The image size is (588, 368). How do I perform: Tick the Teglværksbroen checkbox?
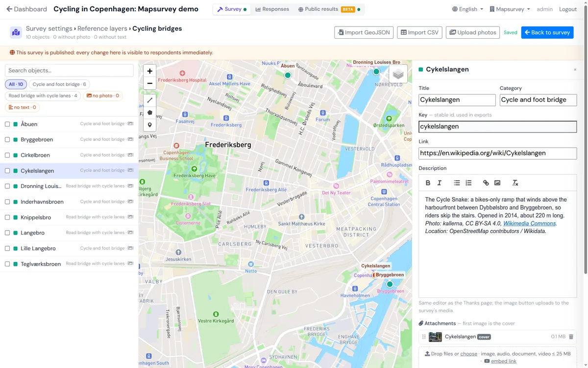[7, 264]
